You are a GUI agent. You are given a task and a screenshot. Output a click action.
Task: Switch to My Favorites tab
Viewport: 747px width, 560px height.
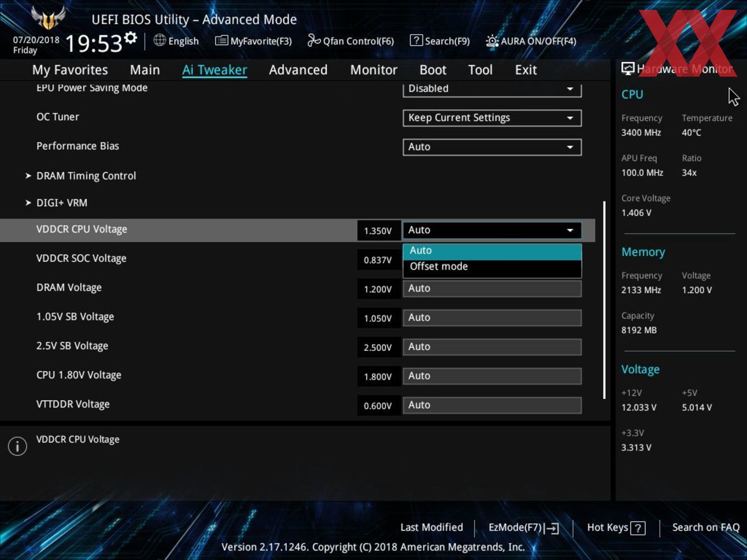(x=70, y=70)
